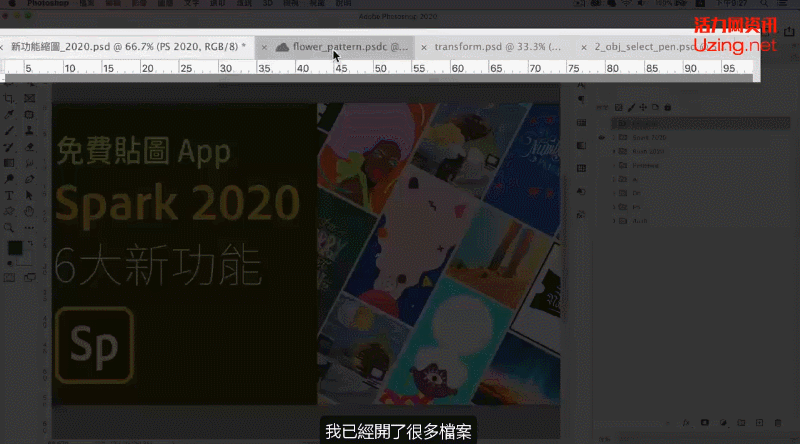Open the 3D menu in menu bar

(x=267, y=3)
